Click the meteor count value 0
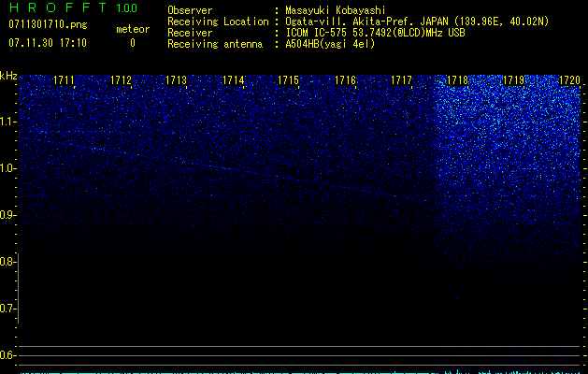Viewport: 588px width, 374px height. tap(133, 43)
